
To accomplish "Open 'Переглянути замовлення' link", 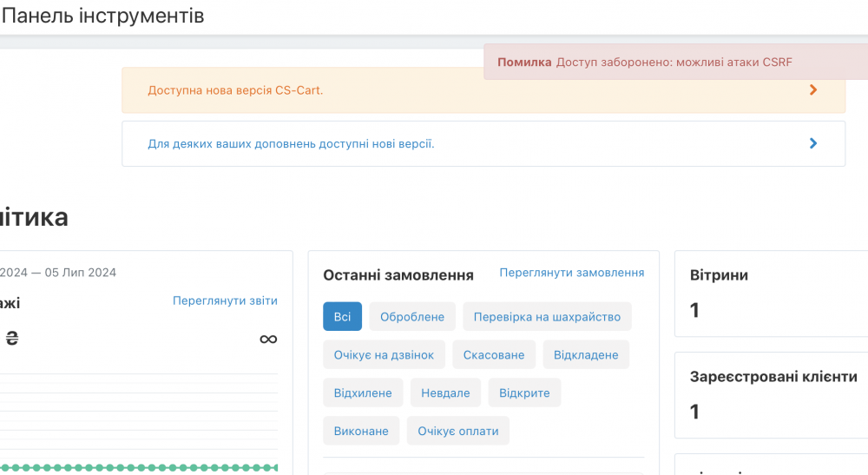I will (x=571, y=273).
